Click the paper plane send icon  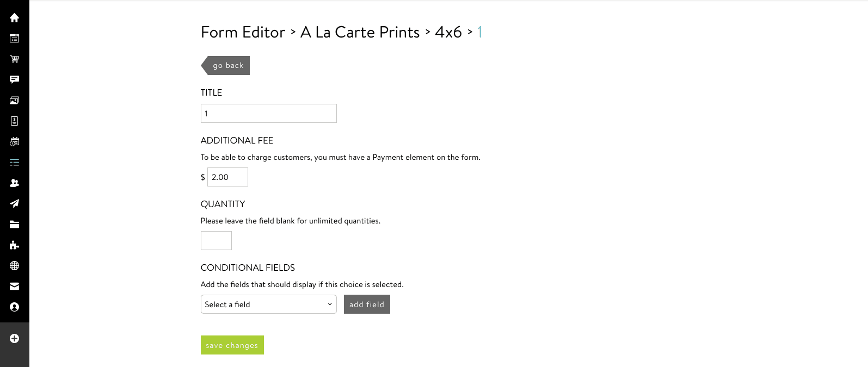[14, 203]
